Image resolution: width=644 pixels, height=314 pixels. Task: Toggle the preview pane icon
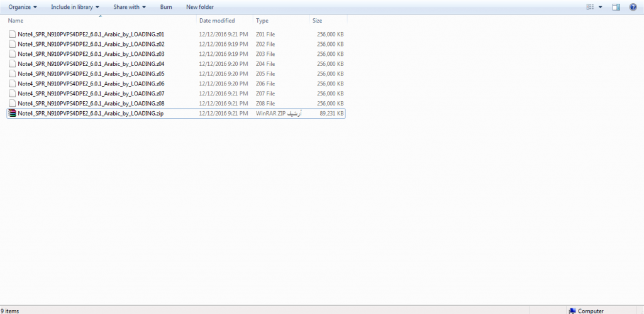click(x=616, y=7)
